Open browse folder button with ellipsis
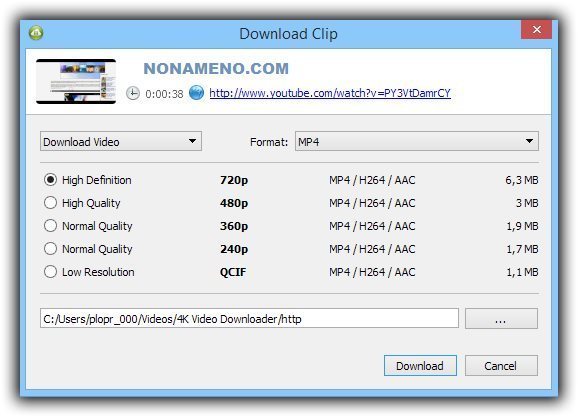The image size is (578, 417). (501, 319)
